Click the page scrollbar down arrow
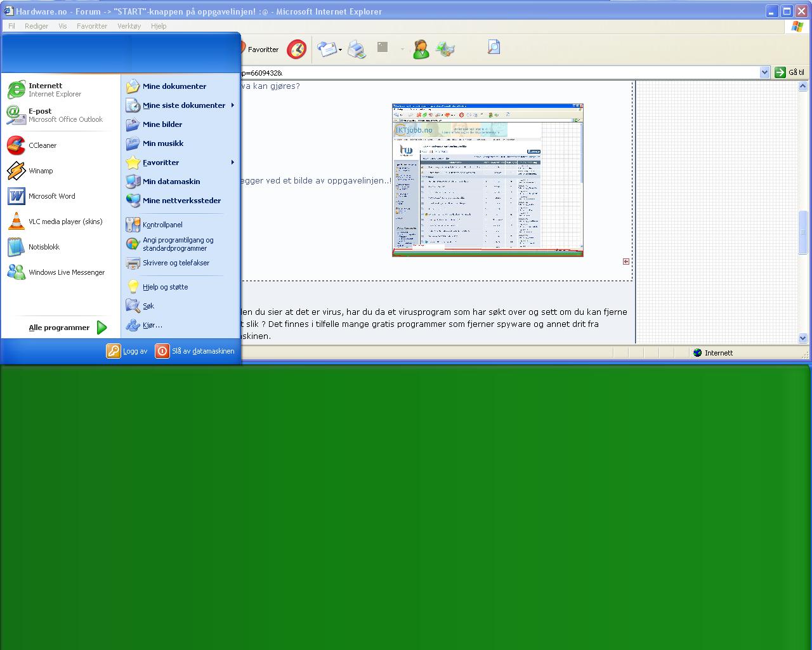This screenshot has width=812, height=650. pos(802,338)
